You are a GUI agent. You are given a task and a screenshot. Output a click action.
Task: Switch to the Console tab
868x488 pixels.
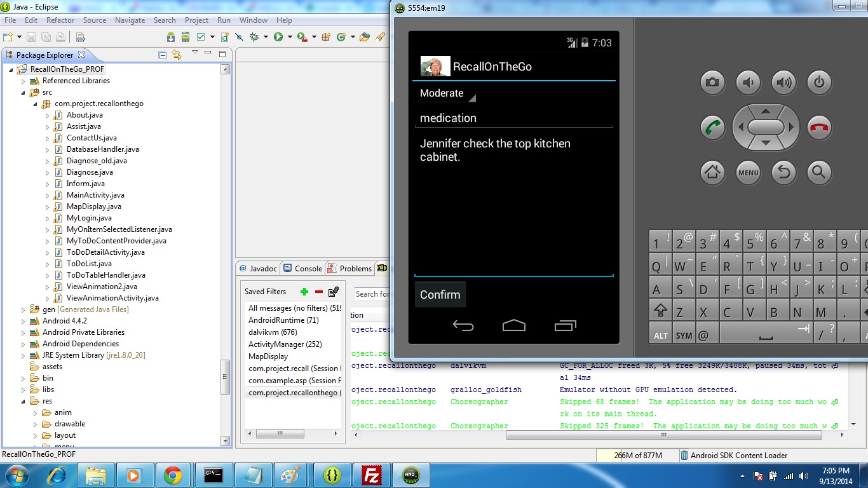click(302, 268)
